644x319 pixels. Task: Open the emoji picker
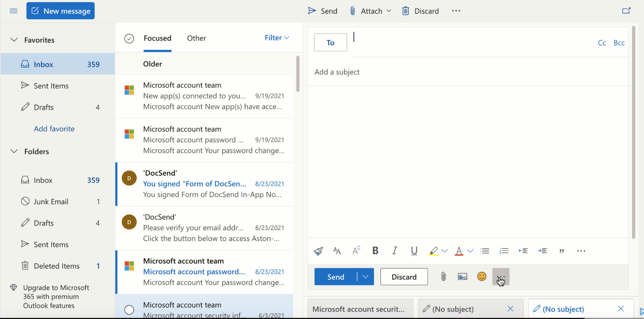482,277
